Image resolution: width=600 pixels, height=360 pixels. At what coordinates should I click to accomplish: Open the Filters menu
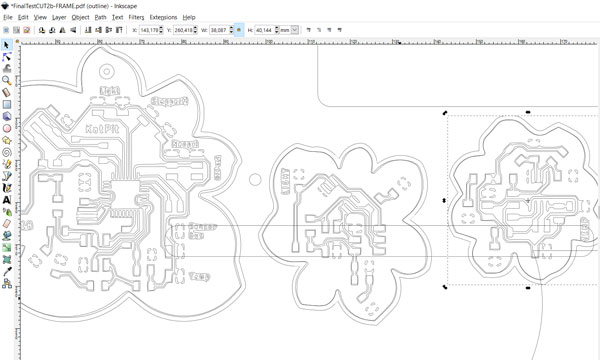[x=136, y=17]
